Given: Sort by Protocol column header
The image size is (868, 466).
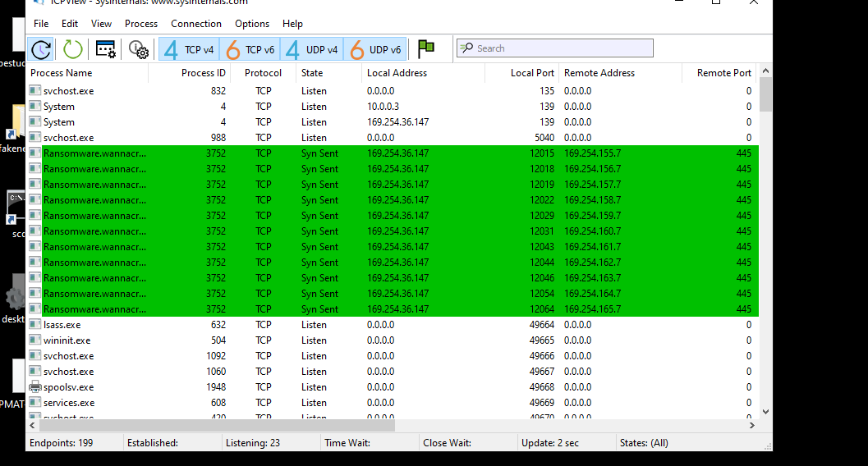Looking at the screenshot, I should [263, 73].
